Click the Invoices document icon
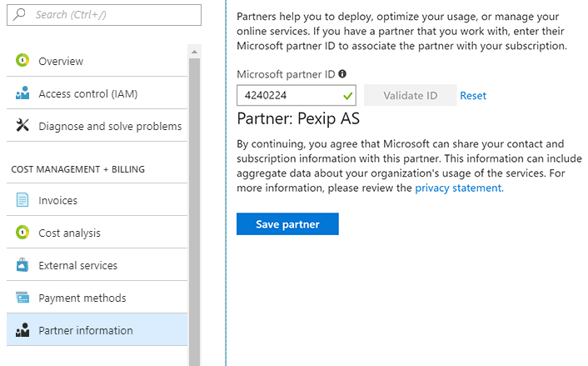The width and height of the screenshot is (588, 366). tap(22, 200)
